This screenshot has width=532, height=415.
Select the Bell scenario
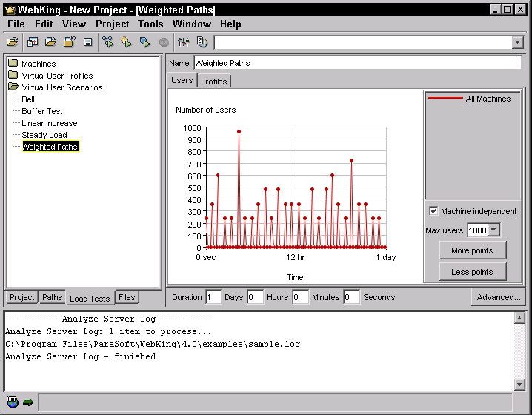pos(28,99)
